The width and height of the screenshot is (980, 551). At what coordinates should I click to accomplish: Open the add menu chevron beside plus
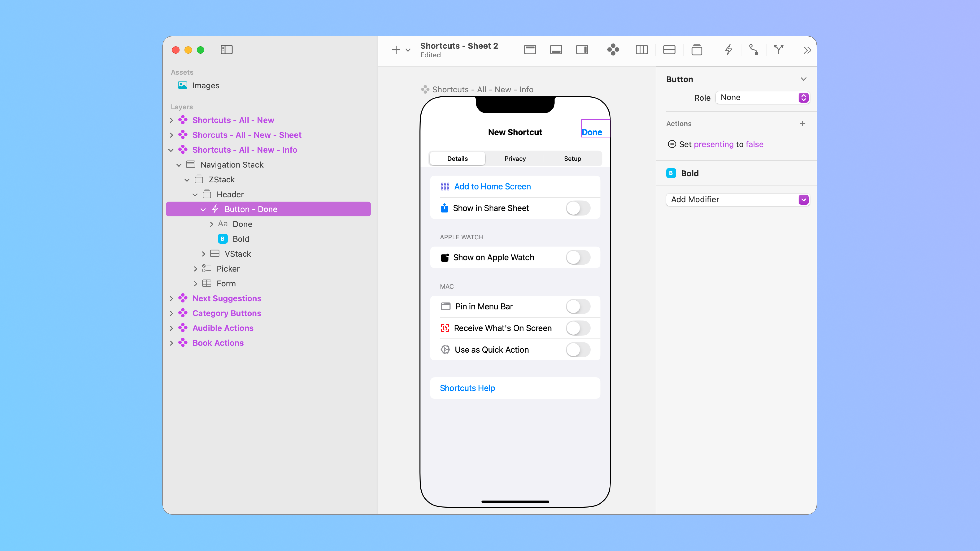(408, 50)
